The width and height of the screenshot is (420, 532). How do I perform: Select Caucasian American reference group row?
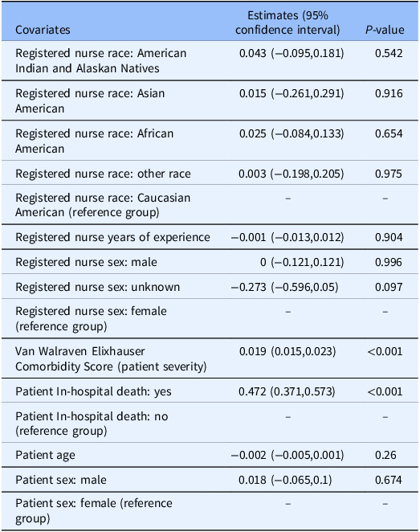pyautogui.click(x=210, y=205)
